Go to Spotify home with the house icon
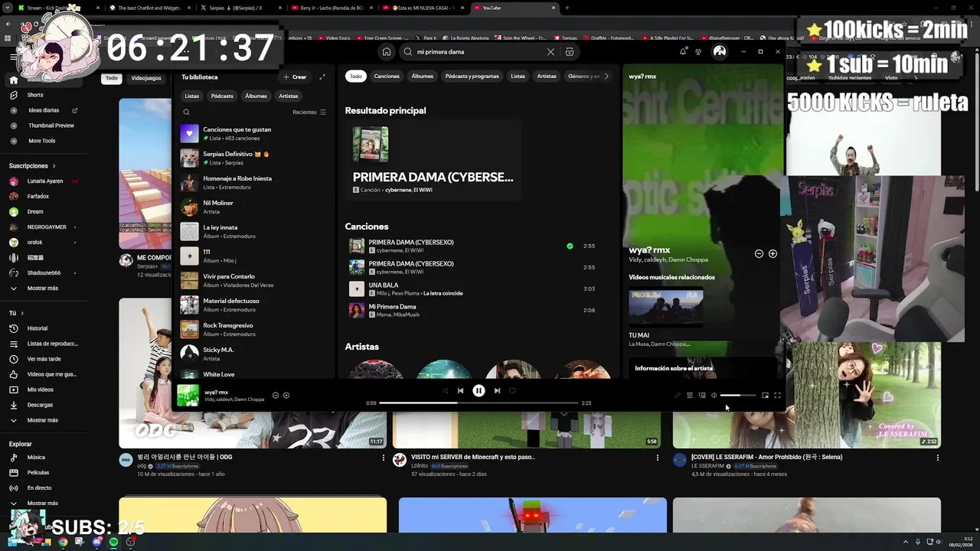Image resolution: width=980 pixels, height=551 pixels. tap(387, 52)
